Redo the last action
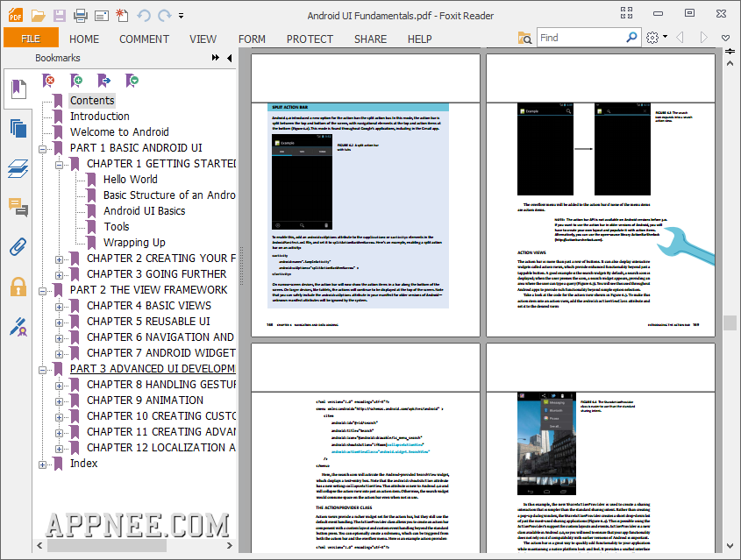 [164, 16]
